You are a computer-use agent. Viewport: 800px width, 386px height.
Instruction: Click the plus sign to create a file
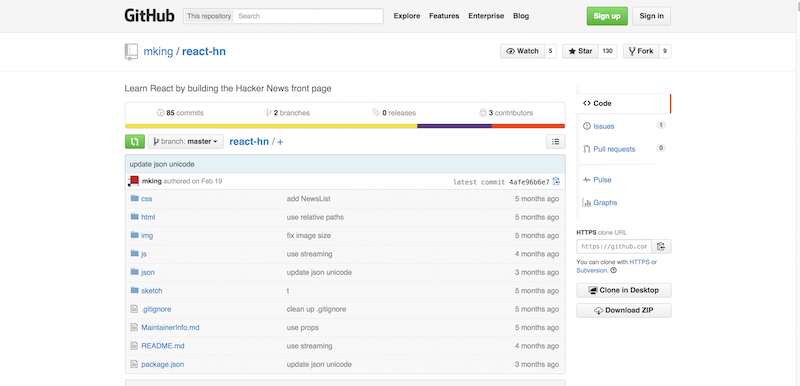(x=280, y=142)
